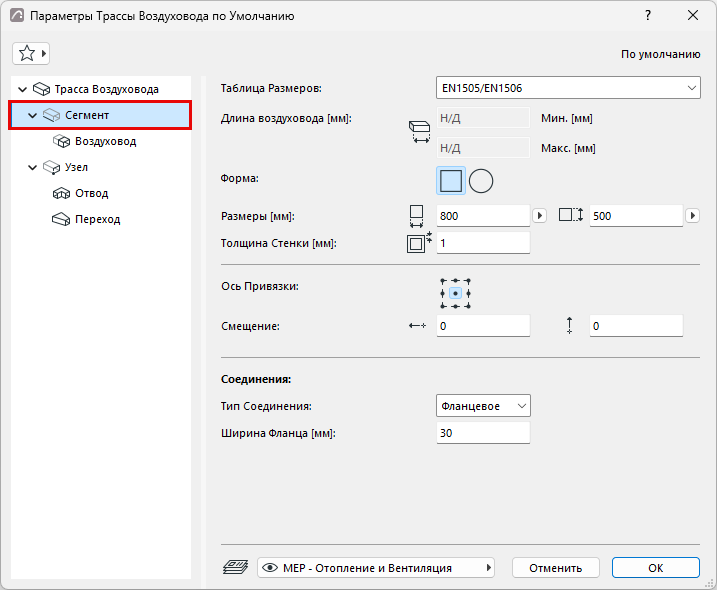The image size is (717, 590).
Task: Click the height field showing 500
Action: tap(636, 216)
